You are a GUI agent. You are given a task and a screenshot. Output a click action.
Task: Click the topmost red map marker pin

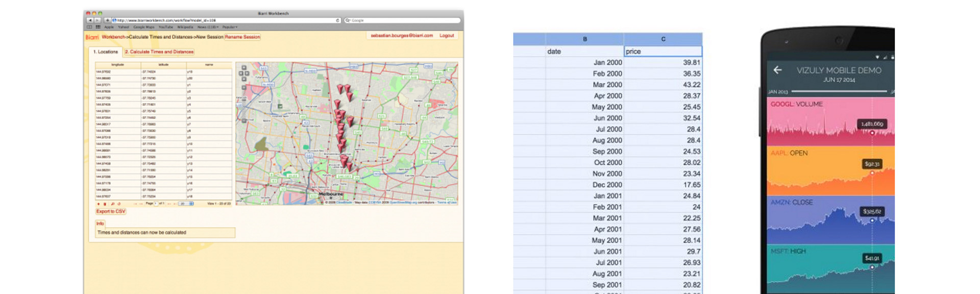(x=340, y=89)
